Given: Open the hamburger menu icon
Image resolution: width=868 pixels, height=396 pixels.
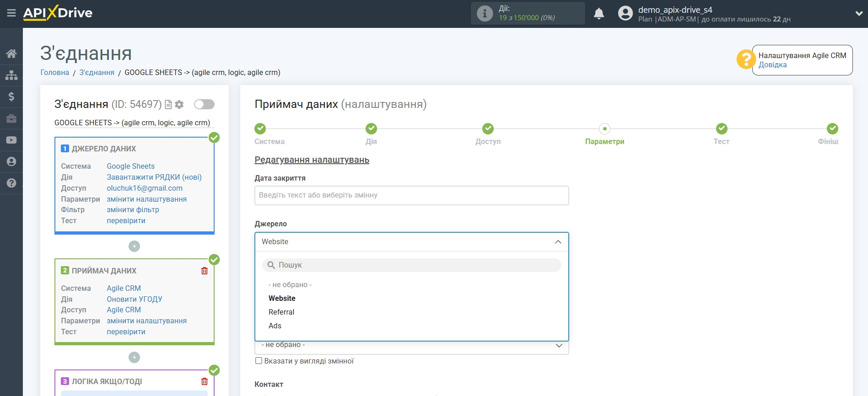Looking at the screenshot, I should [x=11, y=13].
